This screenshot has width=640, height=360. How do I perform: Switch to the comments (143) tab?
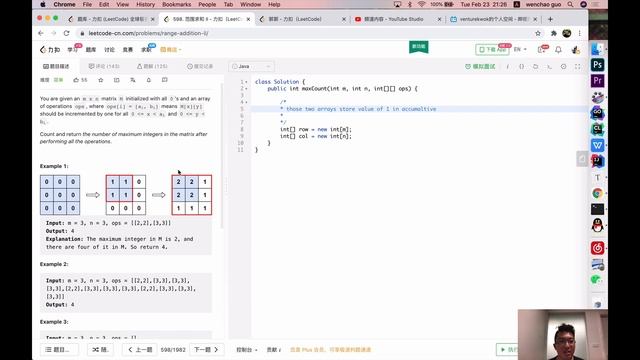(104, 66)
